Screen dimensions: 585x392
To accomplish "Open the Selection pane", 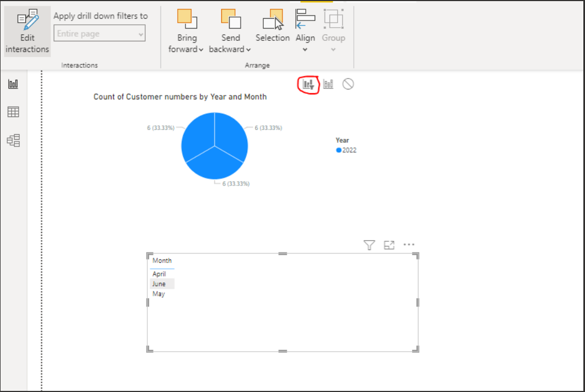I will (273, 26).
